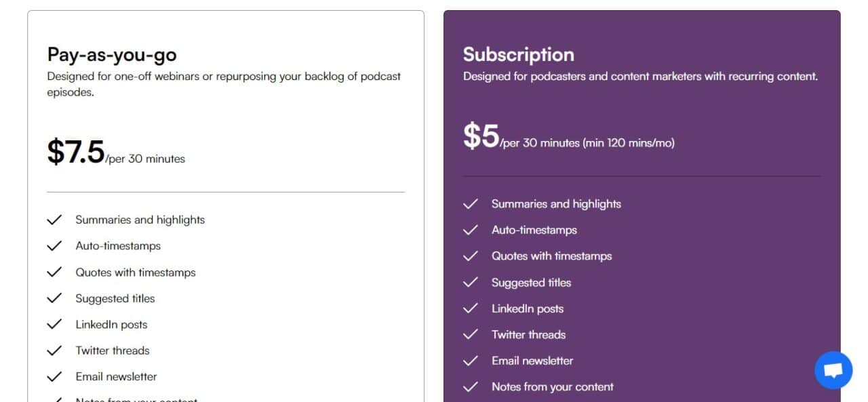The height and width of the screenshot is (402, 868).
Task: Click the Subscription plan description text
Action: (641, 76)
